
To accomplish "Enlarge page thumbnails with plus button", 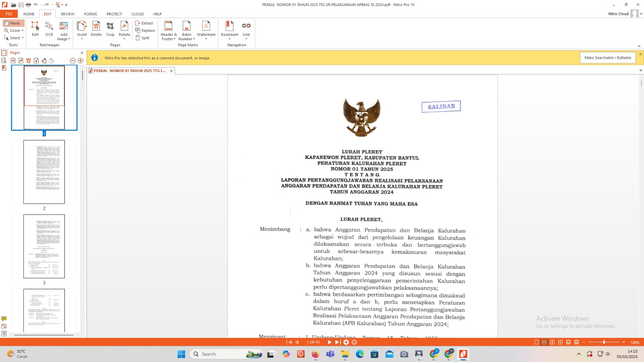I will pos(80,61).
